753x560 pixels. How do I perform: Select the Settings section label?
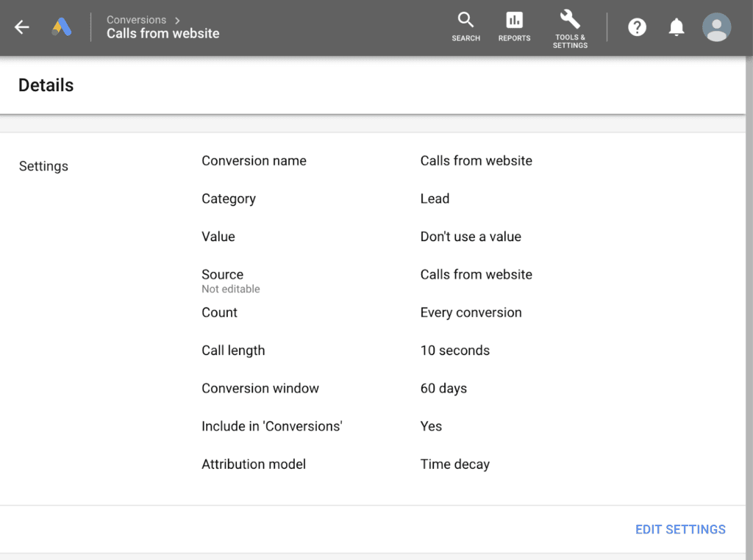(43, 166)
